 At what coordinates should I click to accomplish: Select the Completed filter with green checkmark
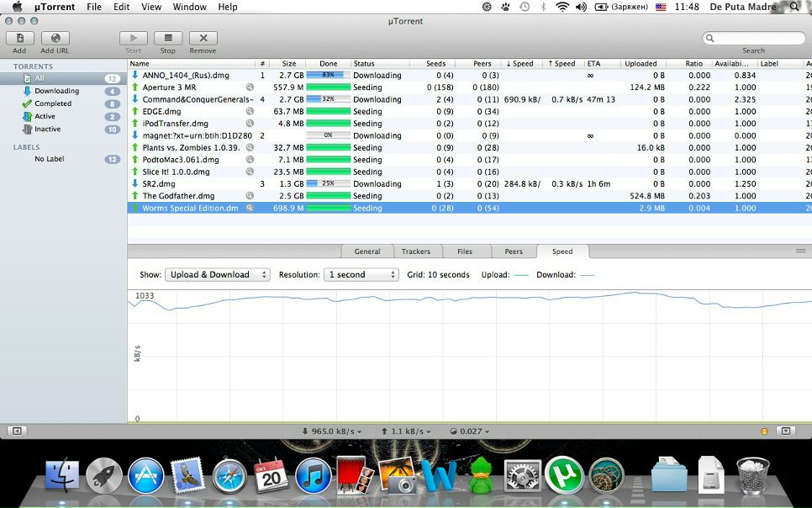[52, 103]
